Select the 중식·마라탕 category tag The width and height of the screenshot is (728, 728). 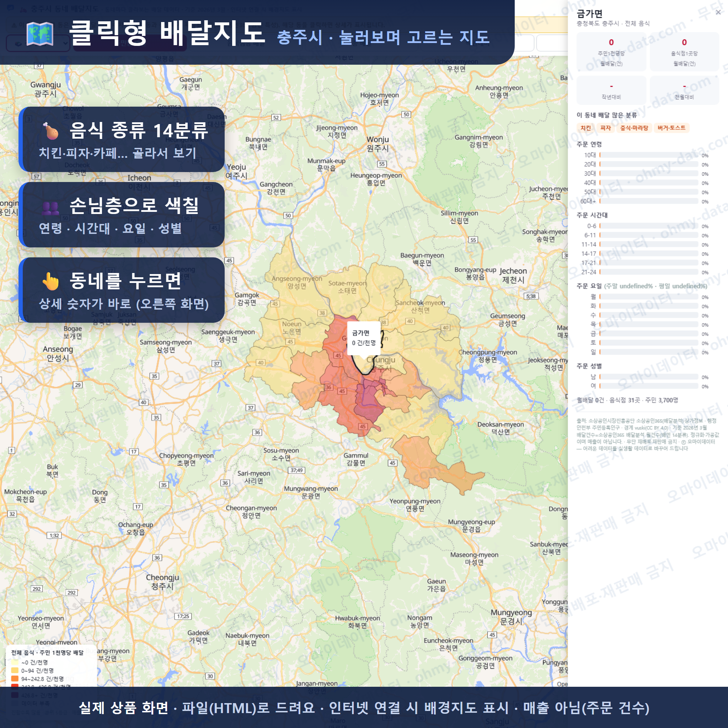point(634,128)
